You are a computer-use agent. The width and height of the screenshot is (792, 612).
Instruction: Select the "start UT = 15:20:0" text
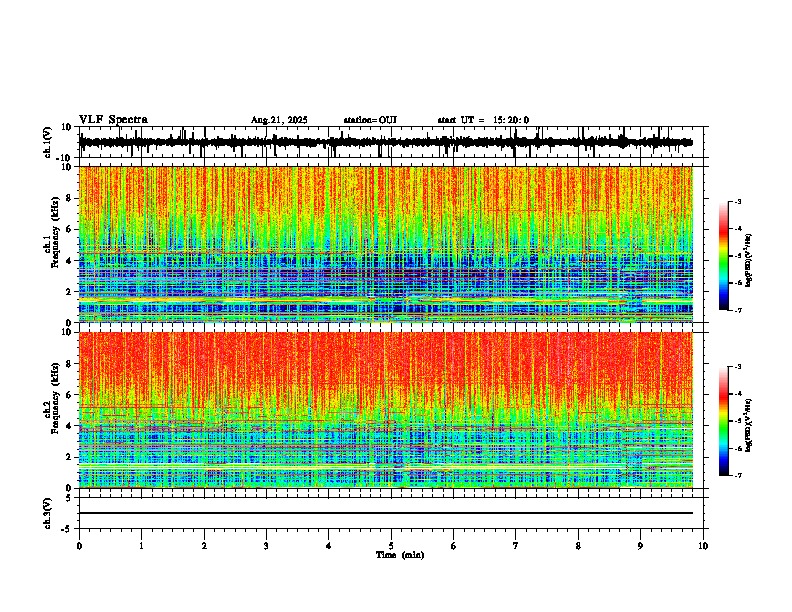pyautogui.click(x=483, y=120)
